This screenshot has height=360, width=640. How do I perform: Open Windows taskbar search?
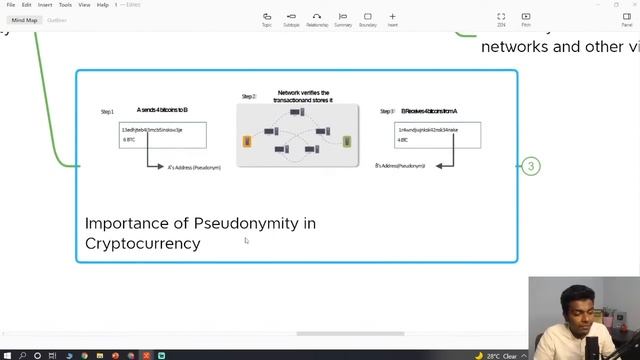22,356
